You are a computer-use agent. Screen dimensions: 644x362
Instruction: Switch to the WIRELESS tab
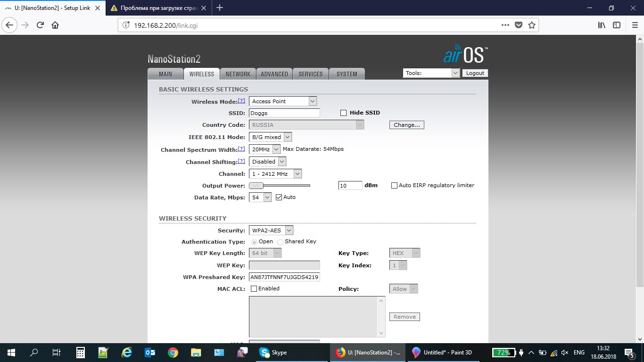click(x=201, y=74)
